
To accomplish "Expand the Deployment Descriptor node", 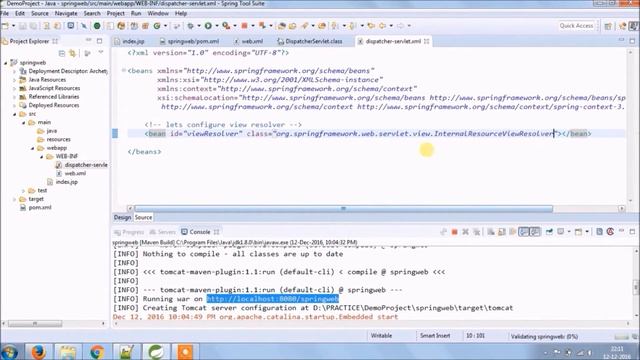I will 15,71.
